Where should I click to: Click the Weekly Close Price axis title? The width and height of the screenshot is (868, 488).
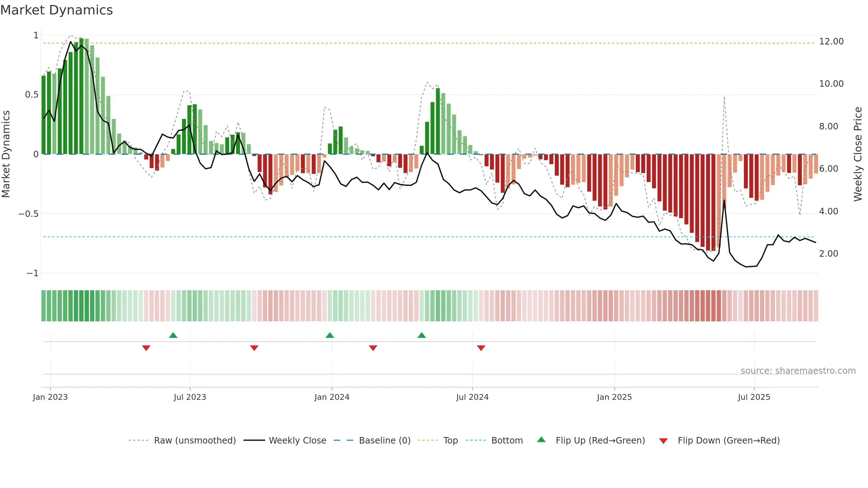coord(858,154)
